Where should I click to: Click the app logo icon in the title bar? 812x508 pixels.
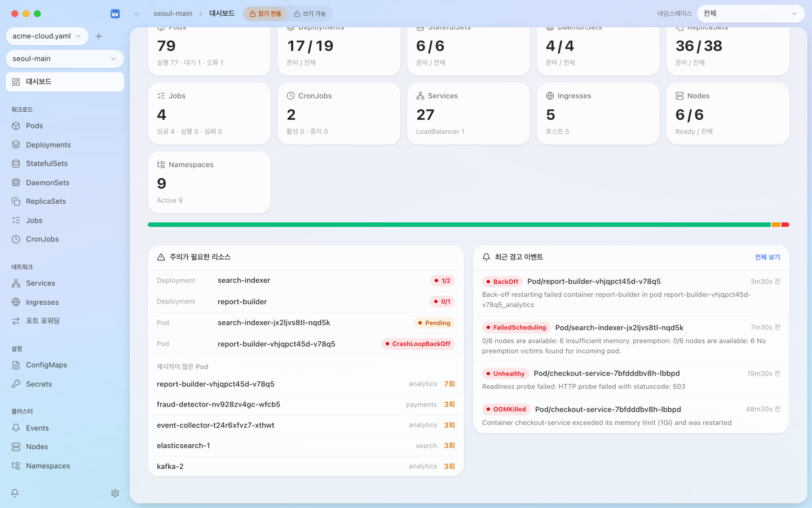pos(115,14)
